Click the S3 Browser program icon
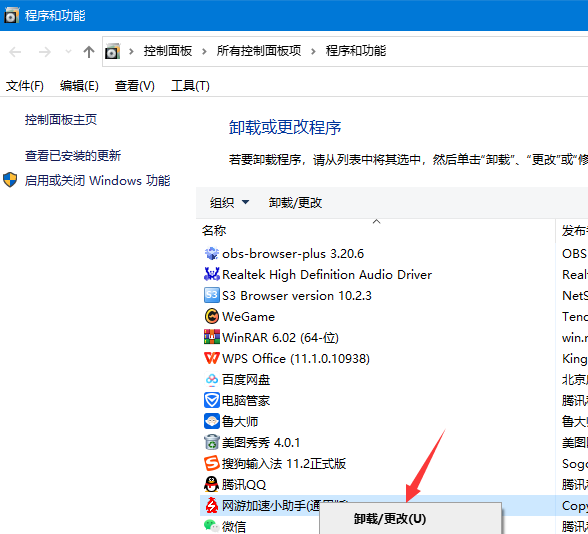Image resolution: width=588 pixels, height=534 pixels. click(212, 295)
